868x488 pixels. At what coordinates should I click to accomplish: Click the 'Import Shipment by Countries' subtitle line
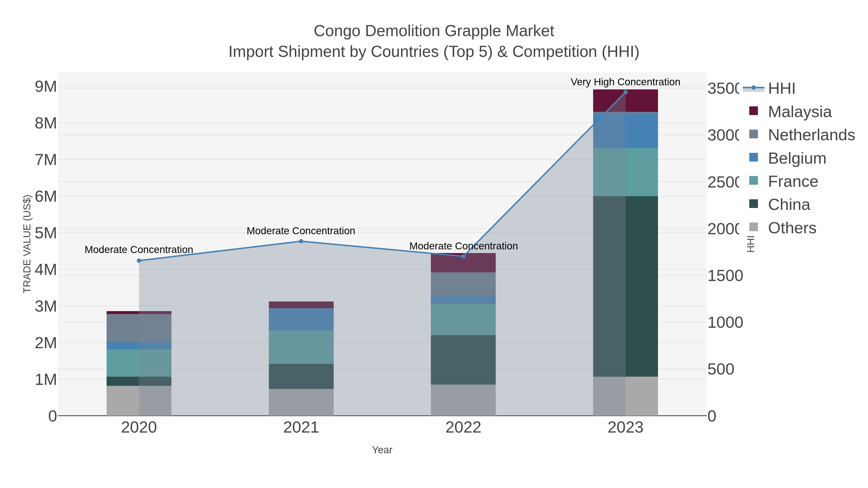(x=434, y=52)
